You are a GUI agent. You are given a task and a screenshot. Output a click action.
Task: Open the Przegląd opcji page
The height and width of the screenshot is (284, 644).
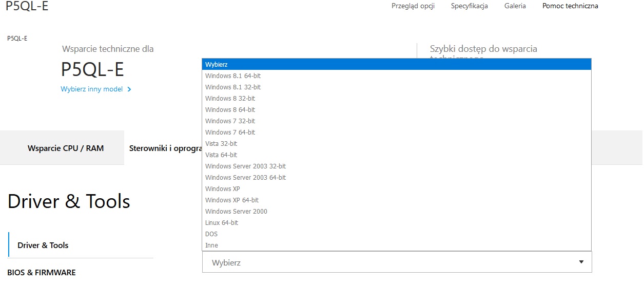[x=413, y=6]
